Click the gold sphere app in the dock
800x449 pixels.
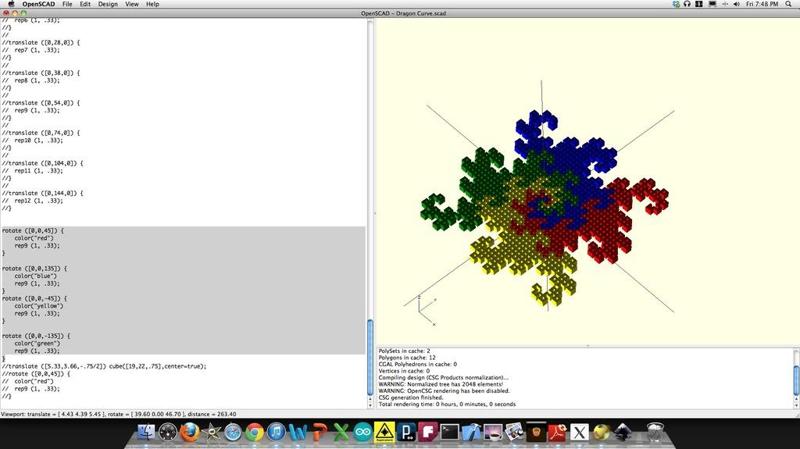(x=601, y=433)
